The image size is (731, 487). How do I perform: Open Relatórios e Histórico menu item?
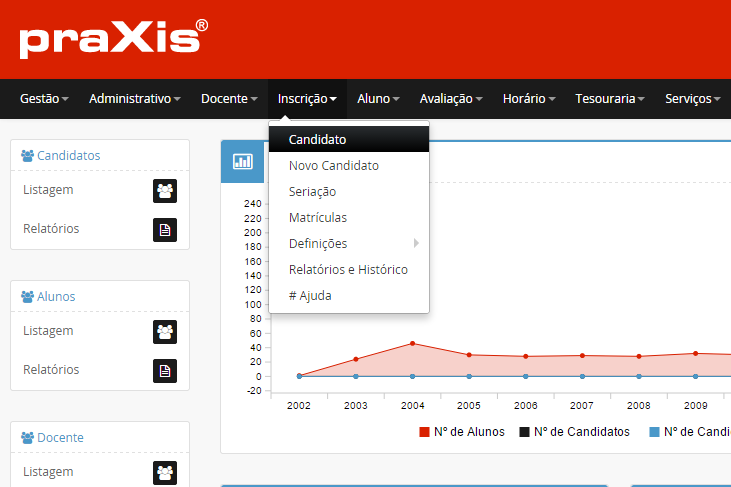348,270
